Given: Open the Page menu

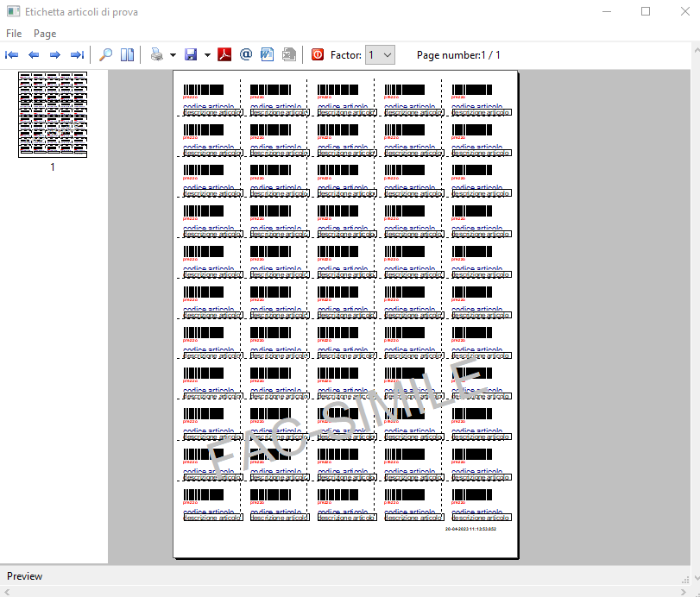Looking at the screenshot, I should click(45, 34).
